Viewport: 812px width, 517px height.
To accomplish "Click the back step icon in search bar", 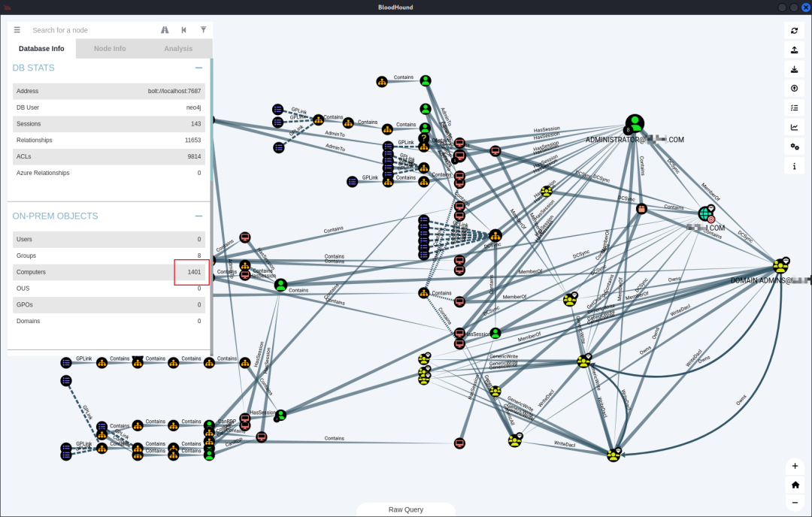I will (184, 30).
